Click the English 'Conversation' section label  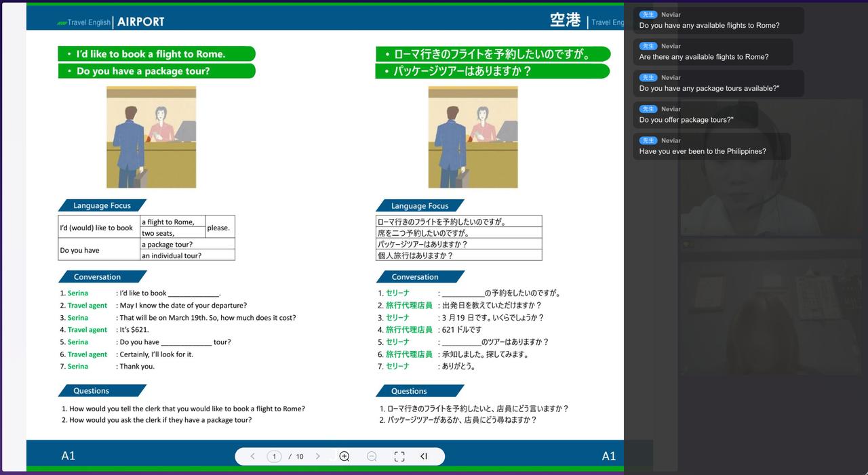pyautogui.click(x=102, y=276)
